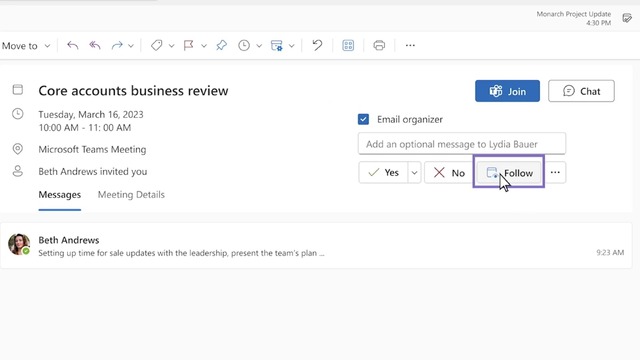
Task: Click the calendar icon beside meeting title
Action: tap(18, 89)
